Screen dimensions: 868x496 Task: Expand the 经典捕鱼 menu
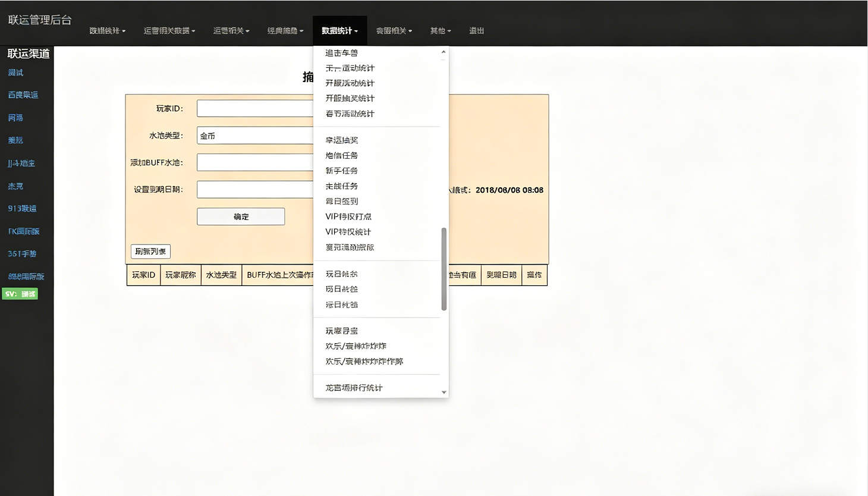click(x=285, y=30)
